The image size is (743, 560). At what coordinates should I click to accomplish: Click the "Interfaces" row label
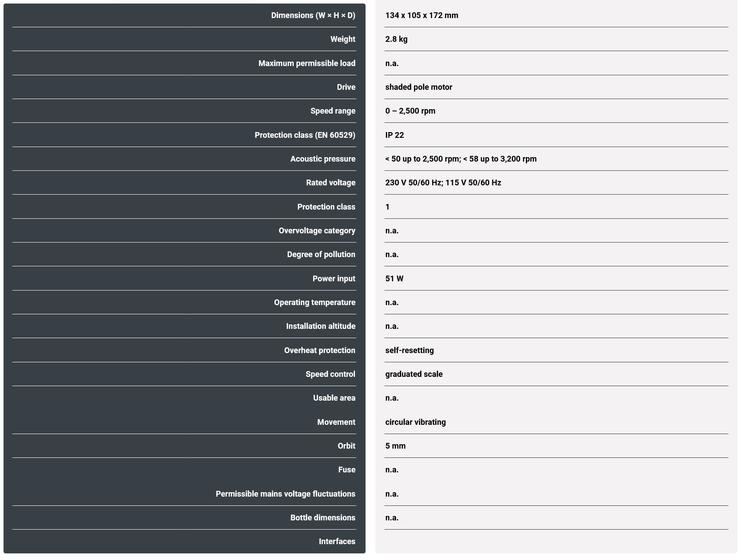(x=337, y=542)
